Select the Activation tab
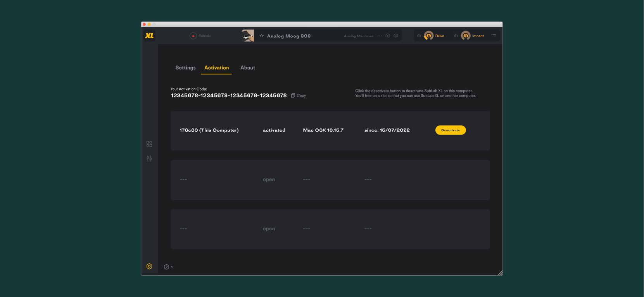The height and width of the screenshot is (297, 644). pos(217,68)
